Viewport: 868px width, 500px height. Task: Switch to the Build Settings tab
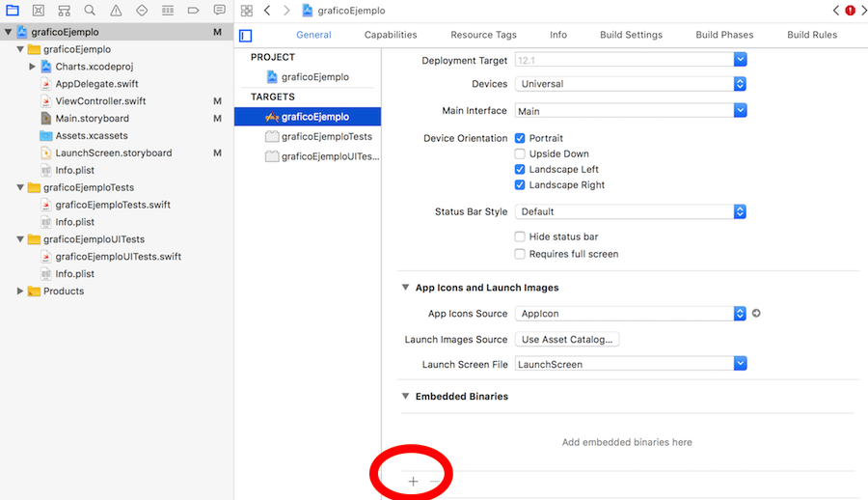click(631, 35)
